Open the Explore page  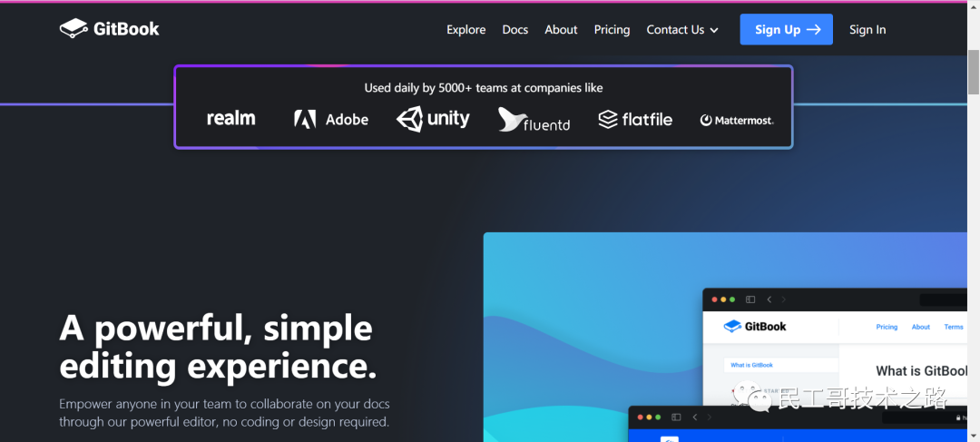465,29
